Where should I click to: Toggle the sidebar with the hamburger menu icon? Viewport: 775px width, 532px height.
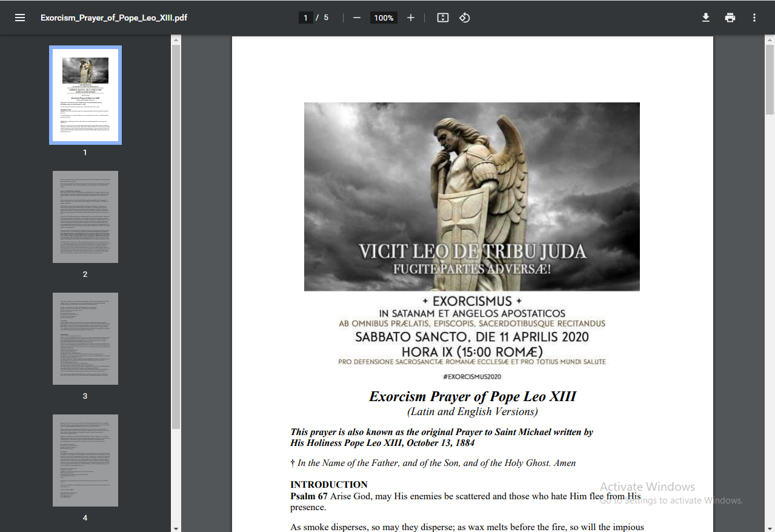coord(20,18)
